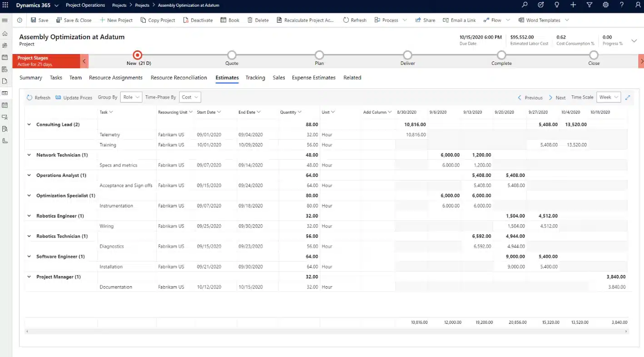Open the Flow command

coord(492,20)
